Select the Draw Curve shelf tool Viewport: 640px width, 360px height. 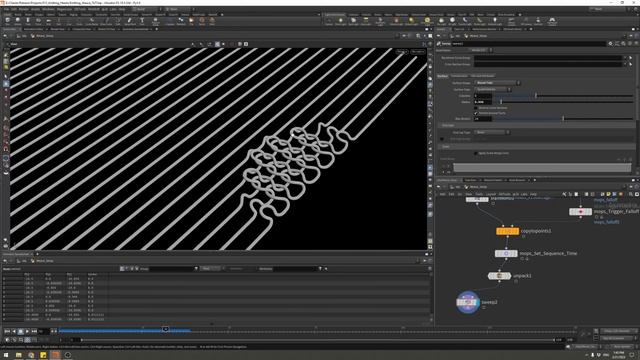(x=106, y=21)
